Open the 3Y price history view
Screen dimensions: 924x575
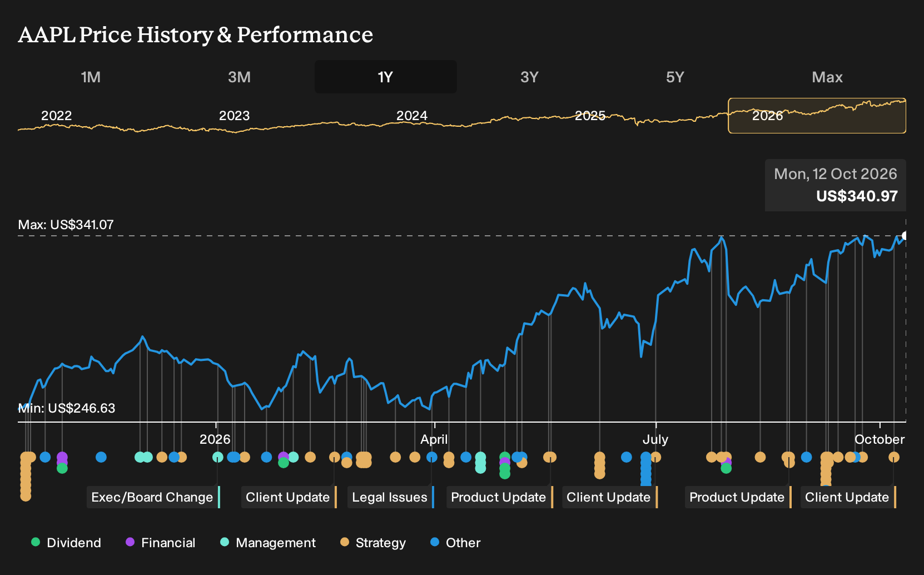coord(529,77)
